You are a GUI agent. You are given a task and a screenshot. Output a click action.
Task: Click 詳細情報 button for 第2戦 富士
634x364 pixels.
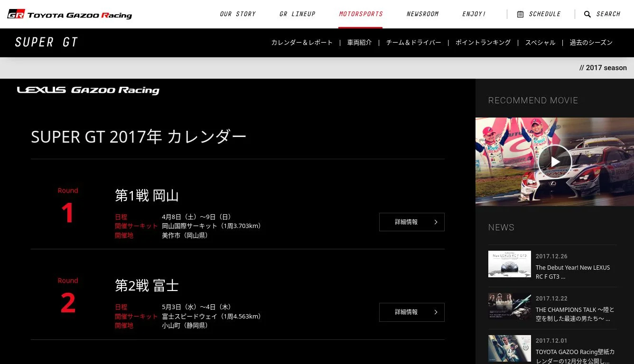pos(412,312)
